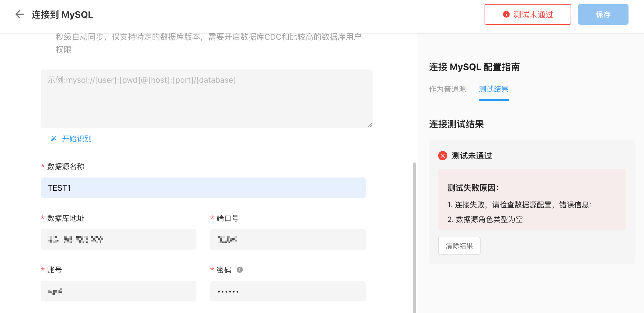Click the red X failure icon
Screen dimensions: 644x313
(x=442, y=156)
